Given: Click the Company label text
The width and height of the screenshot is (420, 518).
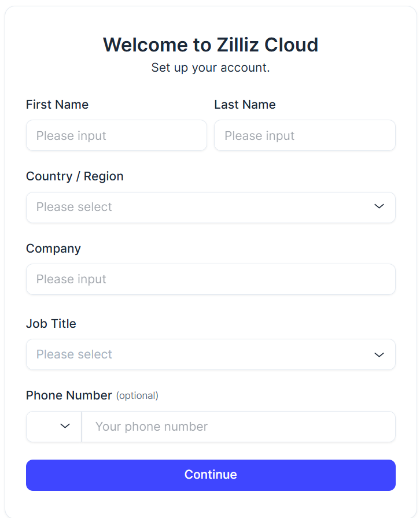Looking at the screenshot, I should click(53, 249).
